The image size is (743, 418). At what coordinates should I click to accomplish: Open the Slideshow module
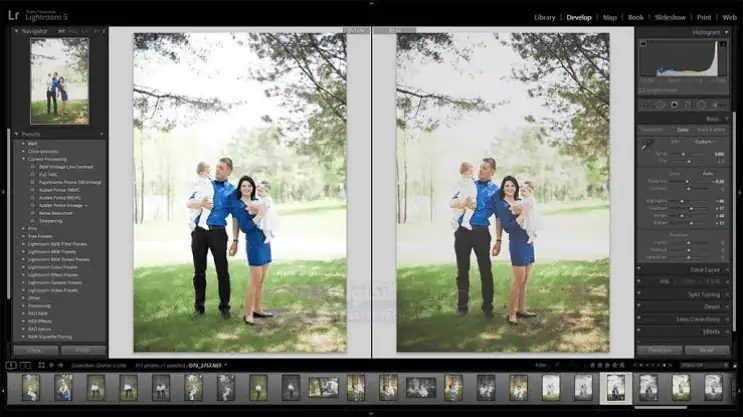coord(670,18)
